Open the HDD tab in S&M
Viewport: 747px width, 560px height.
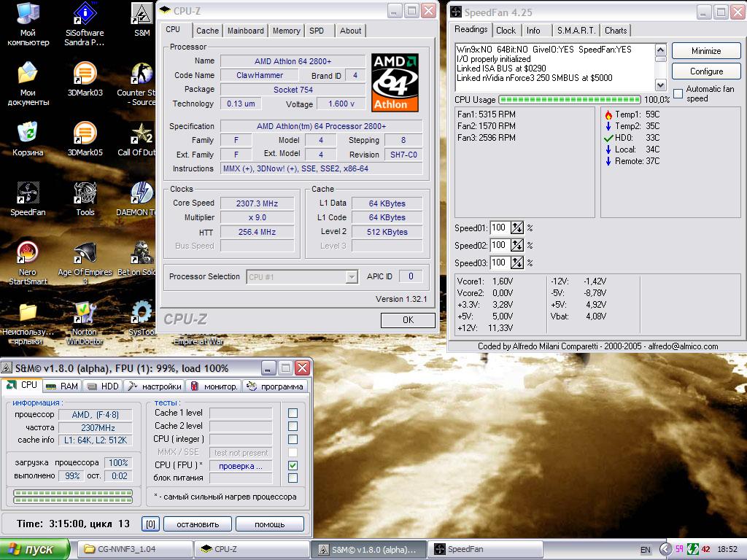point(104,386)
